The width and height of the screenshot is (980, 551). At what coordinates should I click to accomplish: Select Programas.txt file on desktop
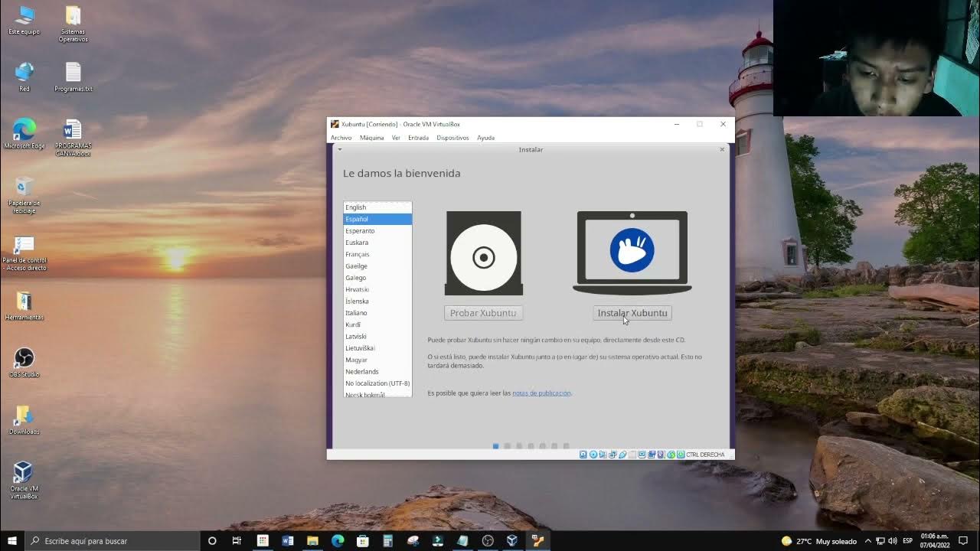73,77
